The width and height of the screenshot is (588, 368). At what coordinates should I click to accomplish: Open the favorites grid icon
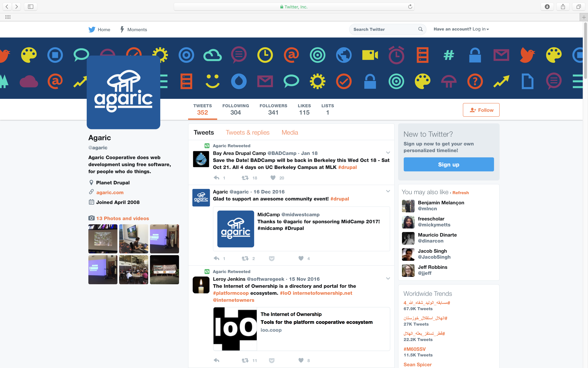click(8, 17)
